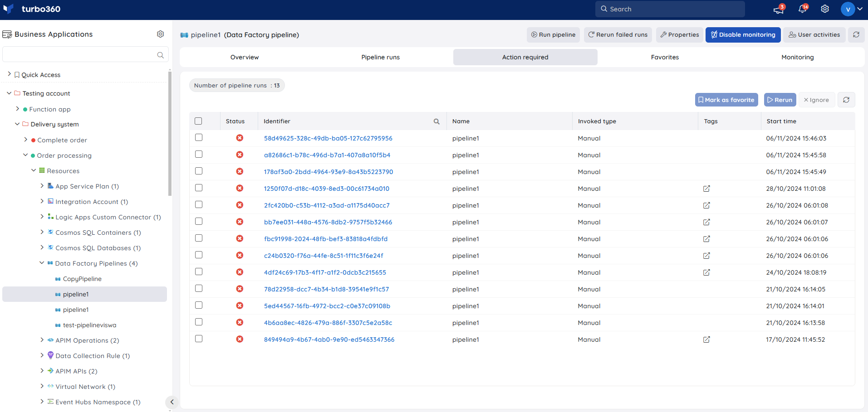Open tag icon for run 4df24c69

(706, 272)
